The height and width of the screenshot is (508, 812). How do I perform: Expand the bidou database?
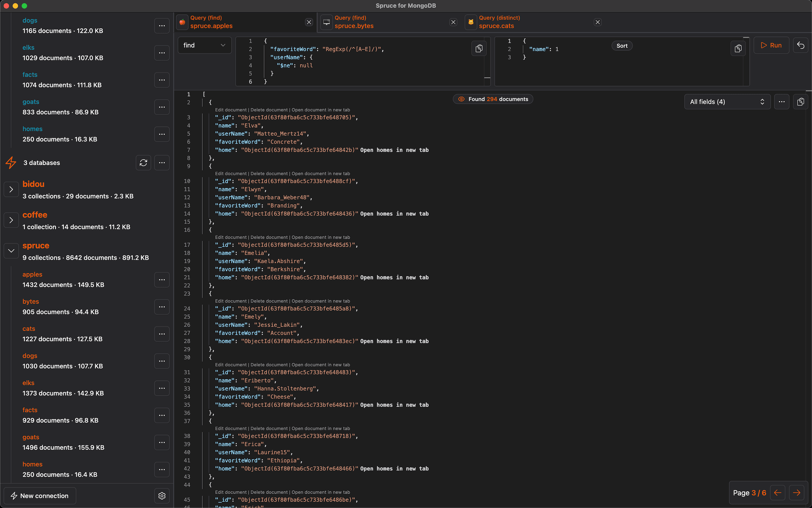click(x=11, y=190)
